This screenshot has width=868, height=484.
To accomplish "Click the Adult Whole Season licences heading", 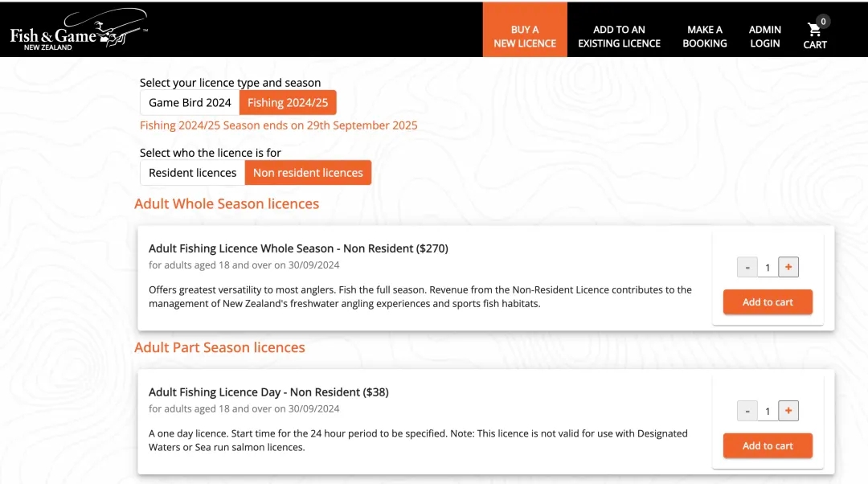I will [227, 203].
